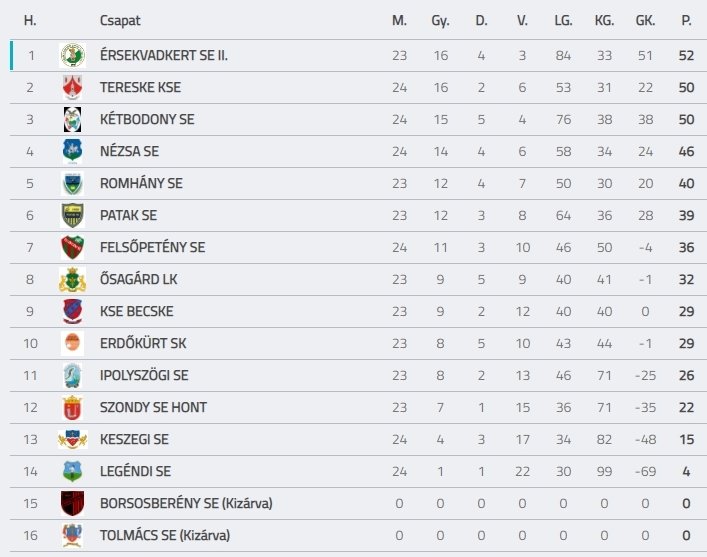This screenshot has width=707, height=557.
Task: Open TOLMÁCS SE (Kizárva) team entry
Action: 165,536
